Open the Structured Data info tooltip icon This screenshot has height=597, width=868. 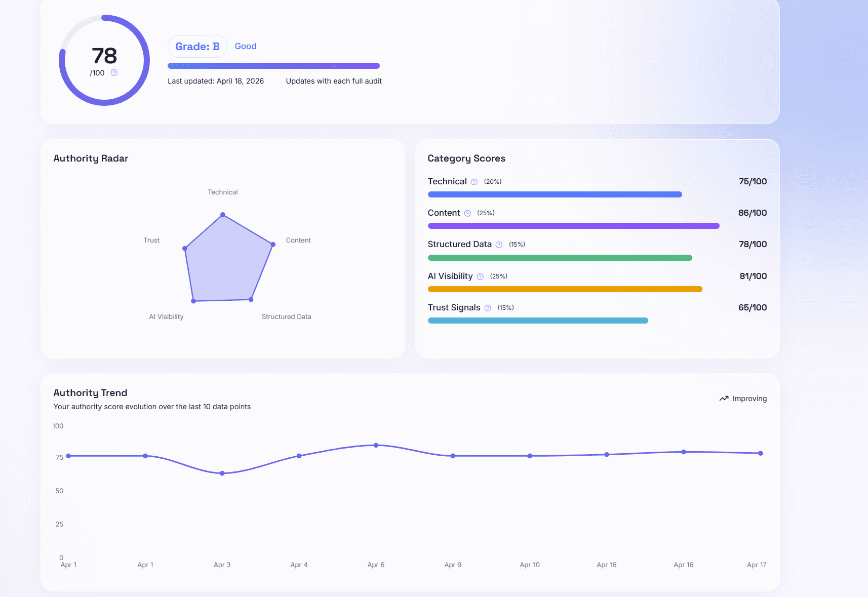pos(499,245)
